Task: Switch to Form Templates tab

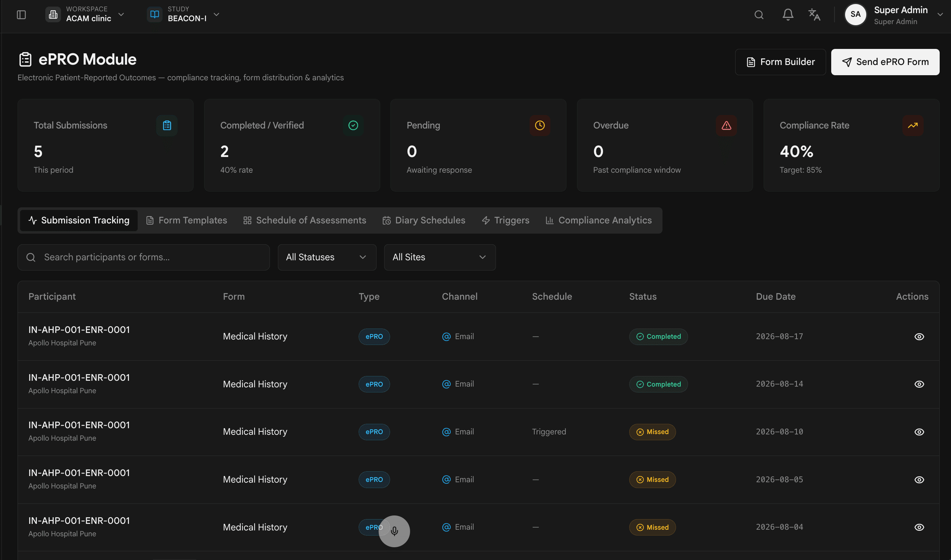Action: click(187, 220)
